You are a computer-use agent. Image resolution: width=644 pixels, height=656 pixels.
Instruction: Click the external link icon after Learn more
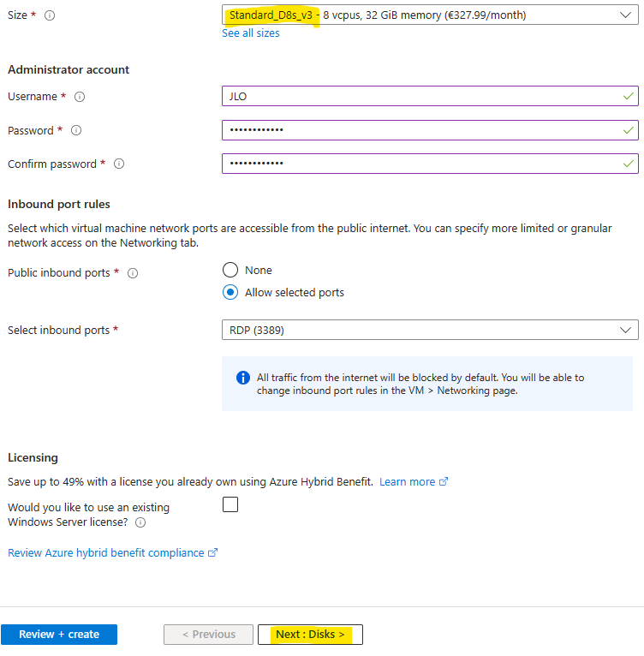coord(444,482)
